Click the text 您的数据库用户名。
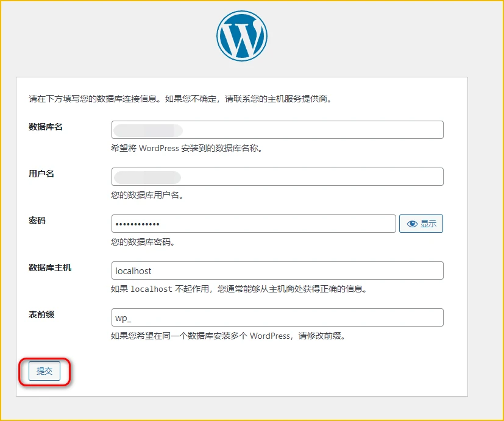This screenshot has width=504, height=421. [x=147, y=195]
